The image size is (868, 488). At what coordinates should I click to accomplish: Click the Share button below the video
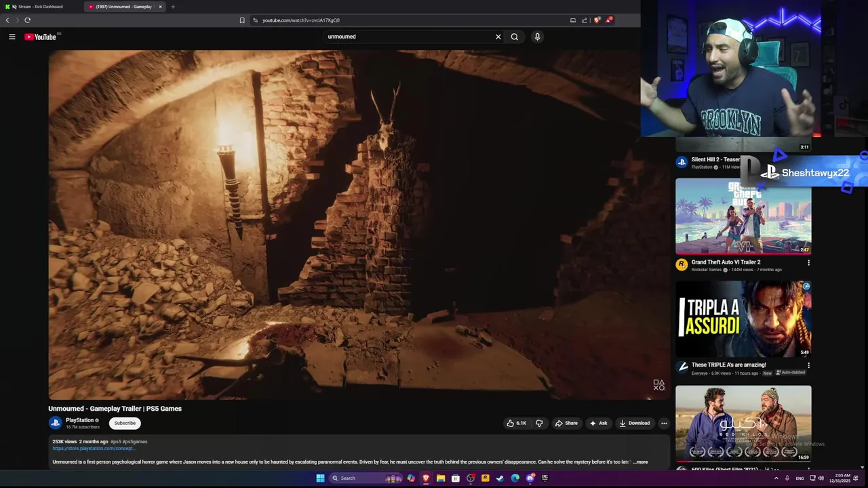pyautogui.click(x=566, y=423)
